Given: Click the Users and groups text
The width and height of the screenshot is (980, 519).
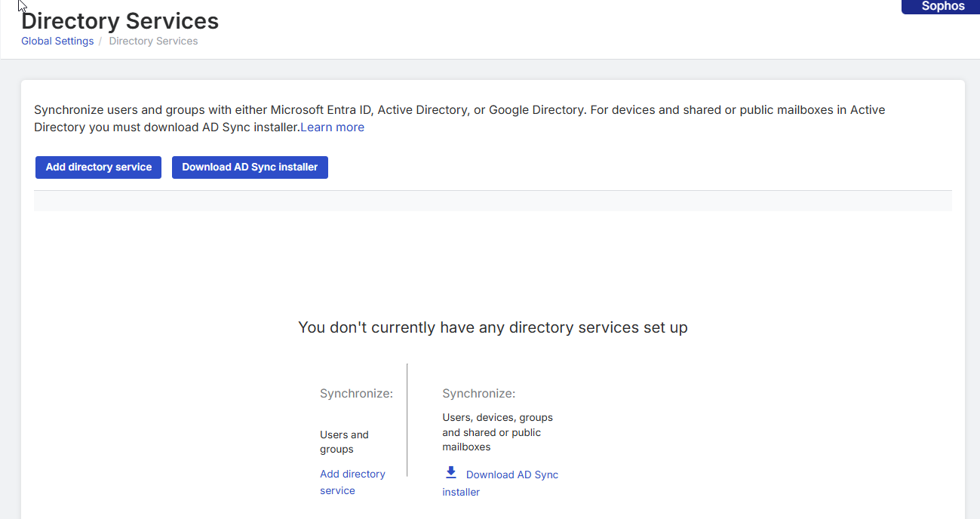Looking at the screenshot, I should tap(344, 442).
